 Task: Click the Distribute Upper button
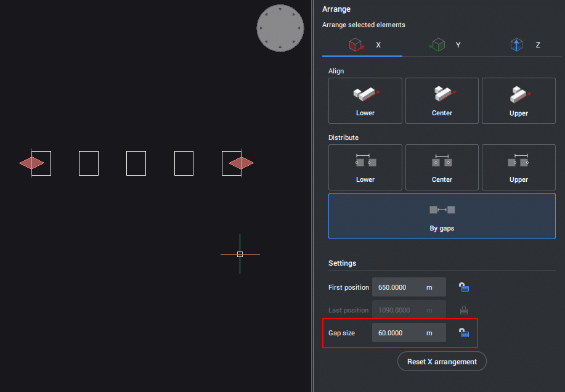pyautogui.click(x=519, y=167)
